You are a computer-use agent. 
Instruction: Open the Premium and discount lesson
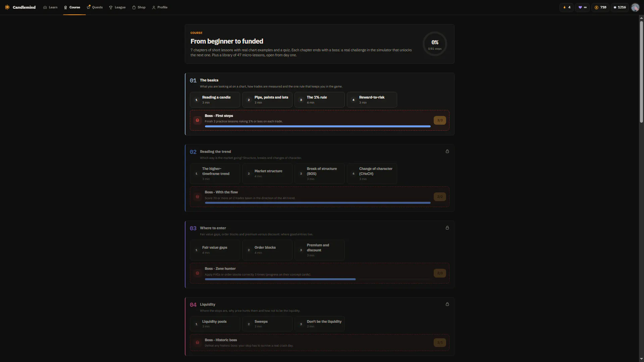[x=320, y=250]
